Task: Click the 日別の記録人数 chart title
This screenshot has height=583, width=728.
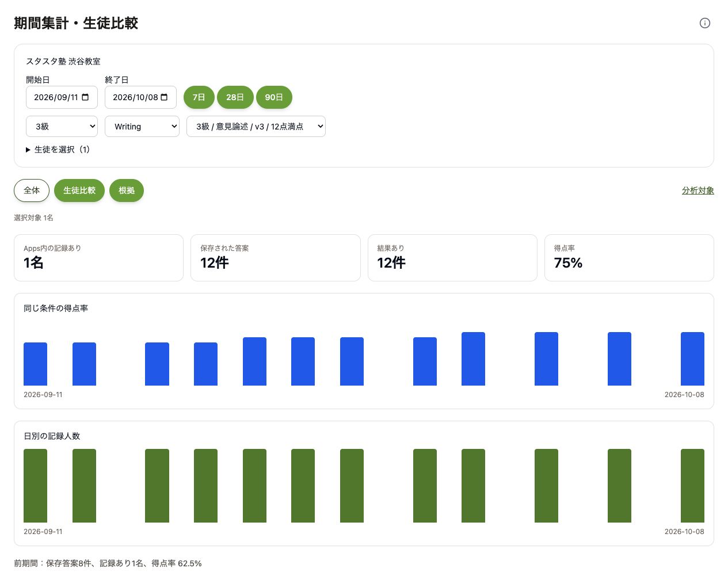Action: (52, 436)
